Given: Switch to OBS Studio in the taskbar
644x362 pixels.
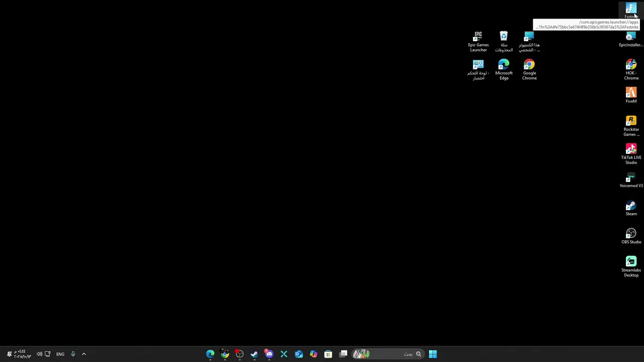Looking at the screenshot, I should [x=239, y=354].
